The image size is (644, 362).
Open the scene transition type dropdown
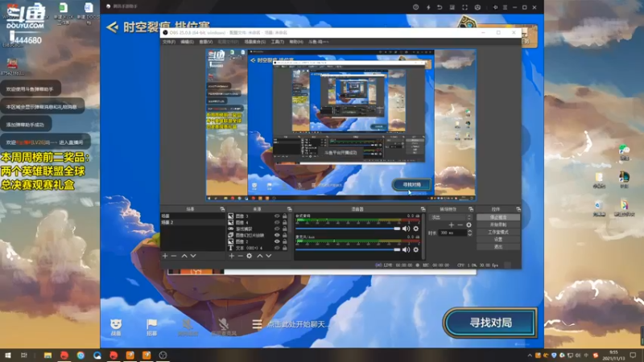[450, 217]
